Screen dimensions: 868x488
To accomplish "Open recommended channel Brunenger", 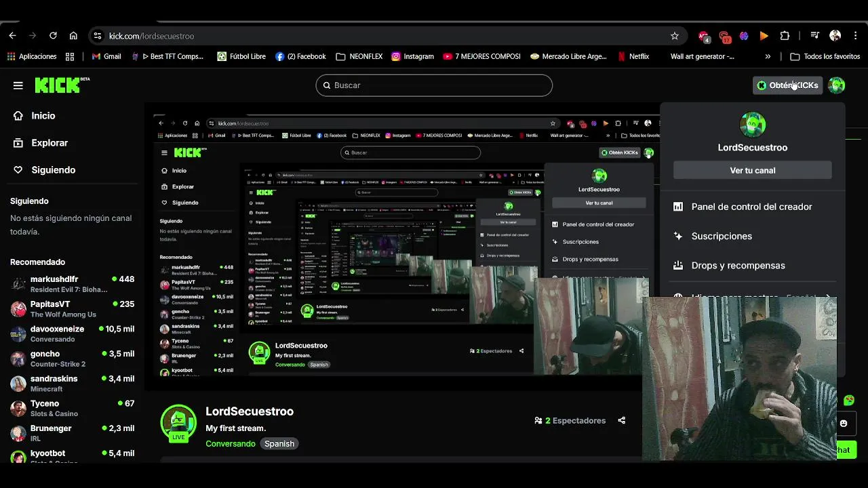I will tap(72, 433).
